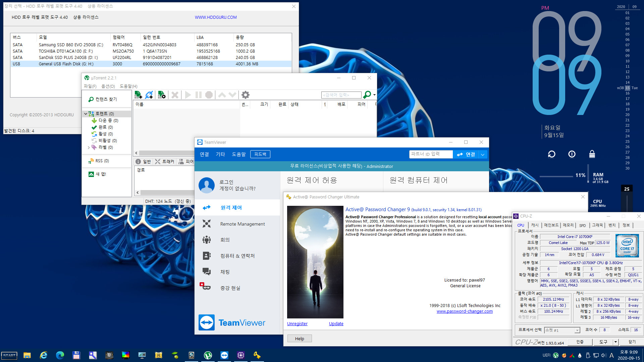Screen dimensions: 644x362
Task: Open 증강 현실 in TeamViewer sidebar
Action: (x=237, y=288)
